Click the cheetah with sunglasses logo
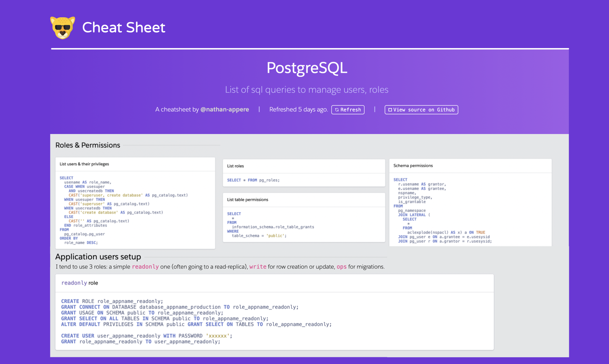Screen dimensions: 609x364 point(63,28)
